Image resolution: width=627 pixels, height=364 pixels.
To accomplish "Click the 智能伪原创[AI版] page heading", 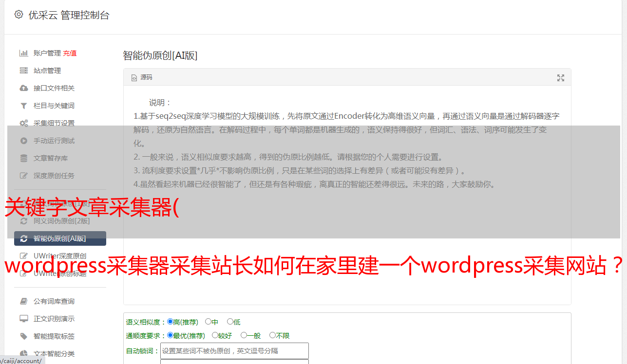I will 160,55.
